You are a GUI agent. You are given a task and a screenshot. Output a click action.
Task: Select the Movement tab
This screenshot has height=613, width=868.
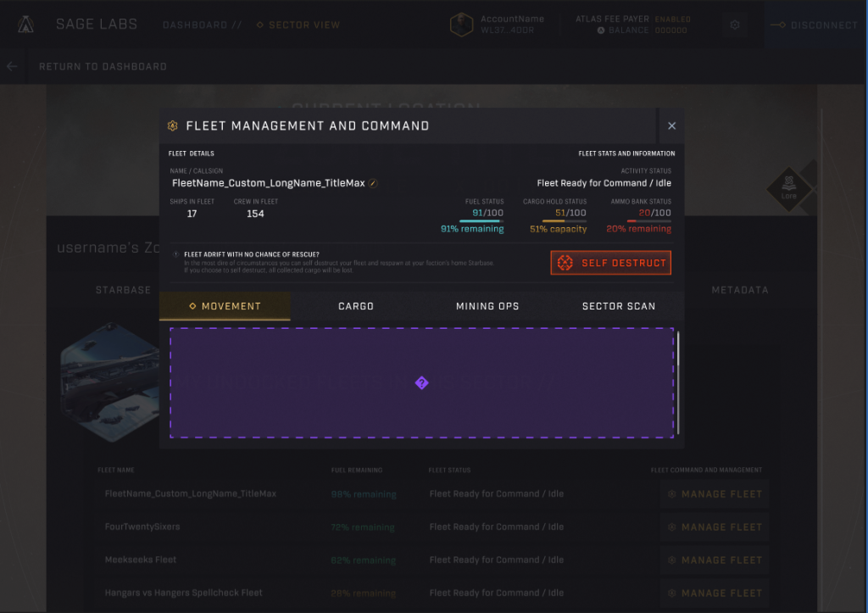(225, 306)
